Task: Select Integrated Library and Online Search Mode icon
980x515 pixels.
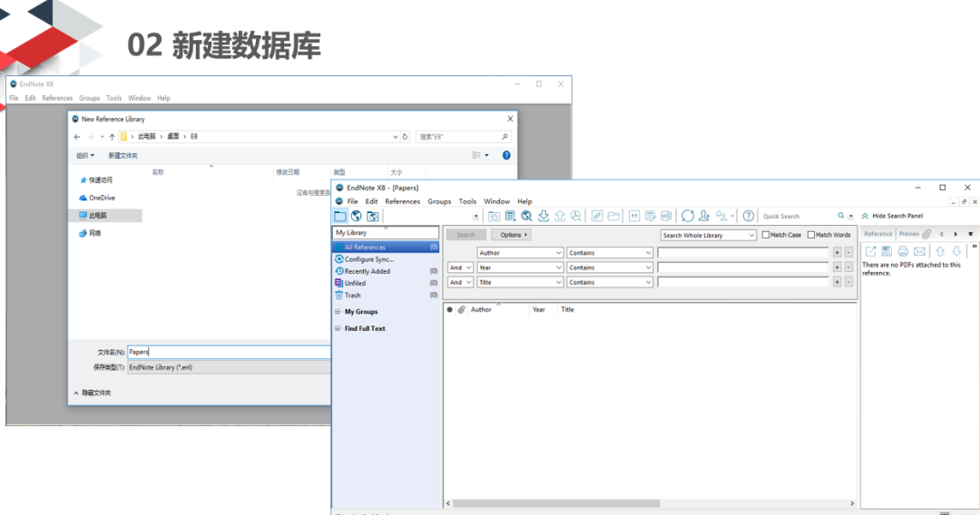Action: click(373, 216)
